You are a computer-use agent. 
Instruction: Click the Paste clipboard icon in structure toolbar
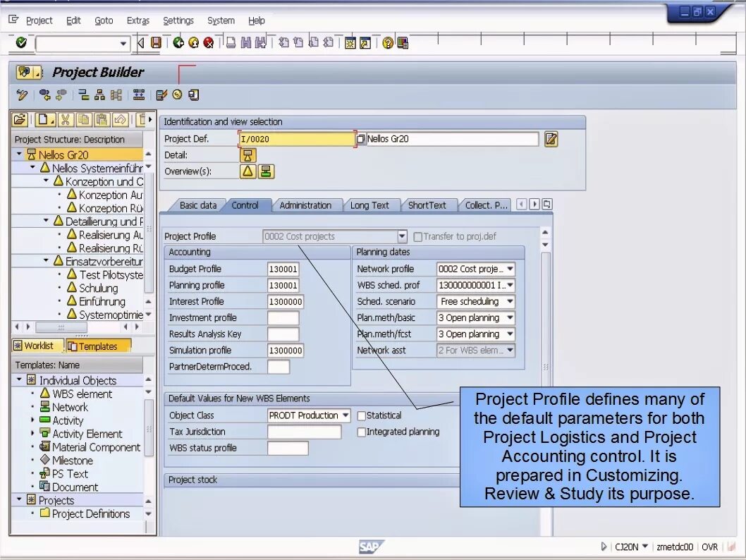click(x=102, y=119)
